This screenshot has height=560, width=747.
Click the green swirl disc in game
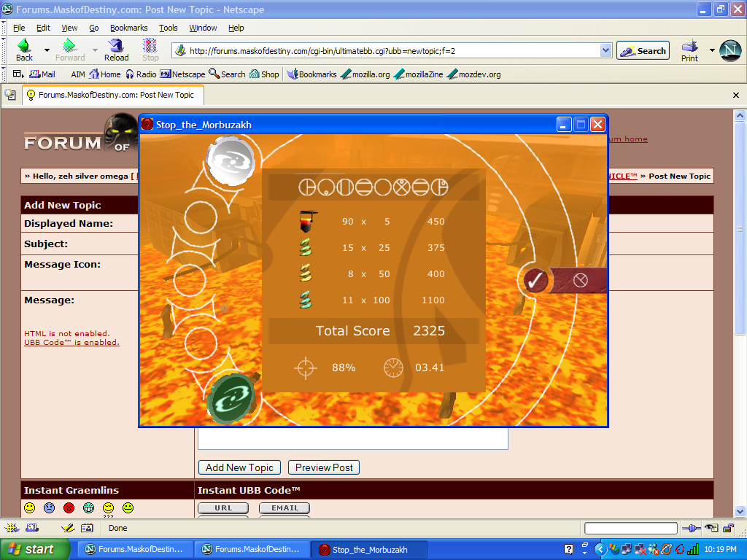[x=231, y=399]
